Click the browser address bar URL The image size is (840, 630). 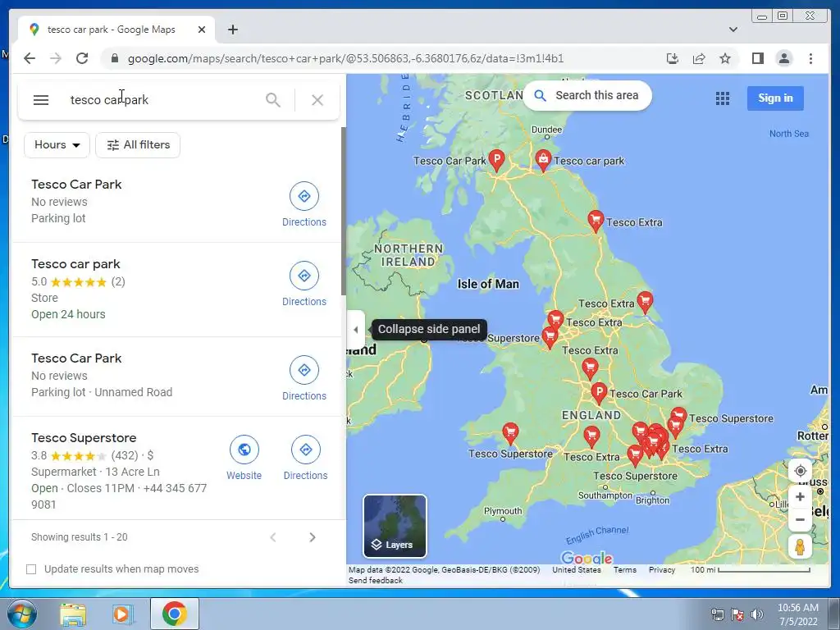(x=345, y=58)
